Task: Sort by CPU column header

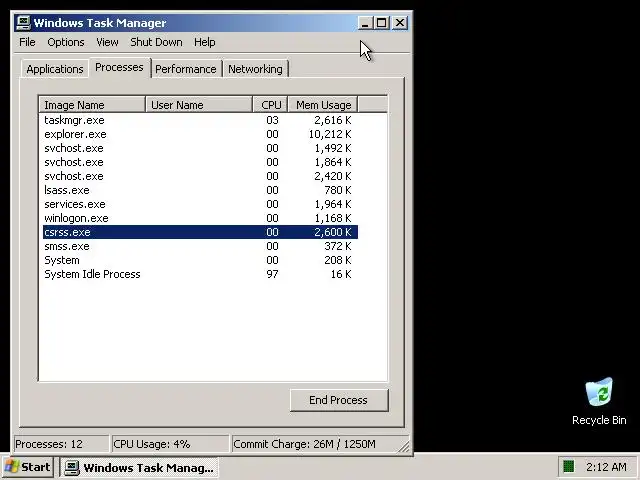Action: [x=270, y=105]
